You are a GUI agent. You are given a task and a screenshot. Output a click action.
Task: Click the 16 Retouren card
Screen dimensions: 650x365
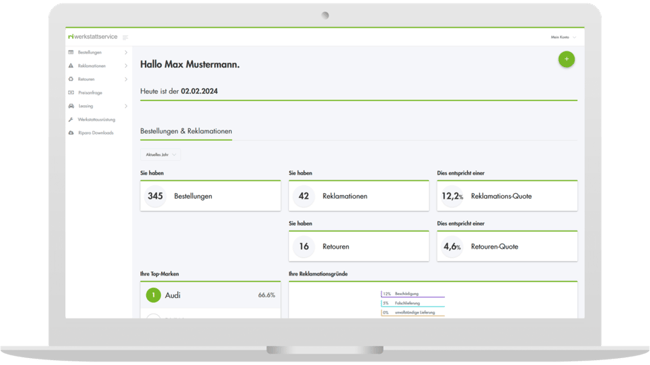click(x=359, y=246)
